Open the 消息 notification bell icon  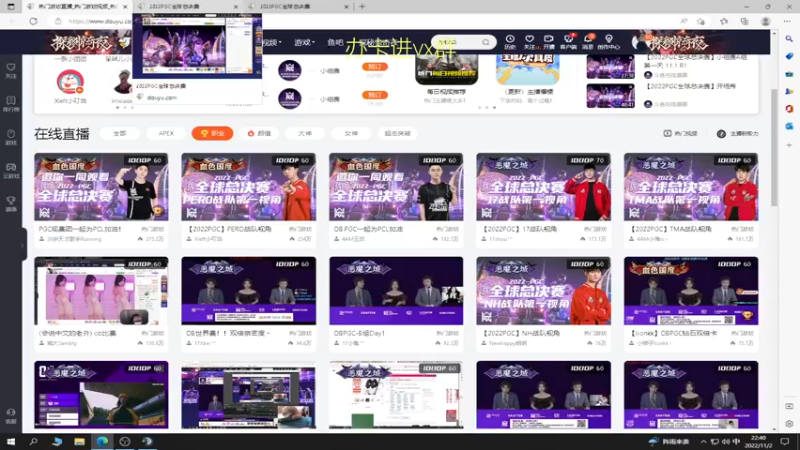588,42
